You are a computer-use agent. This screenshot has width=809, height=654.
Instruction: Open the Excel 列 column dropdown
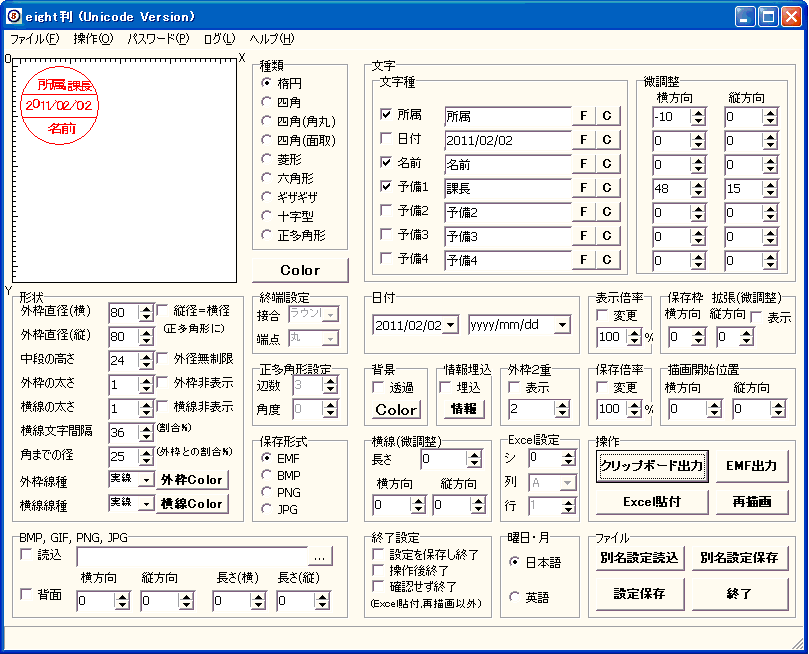[x=568, y=483]
